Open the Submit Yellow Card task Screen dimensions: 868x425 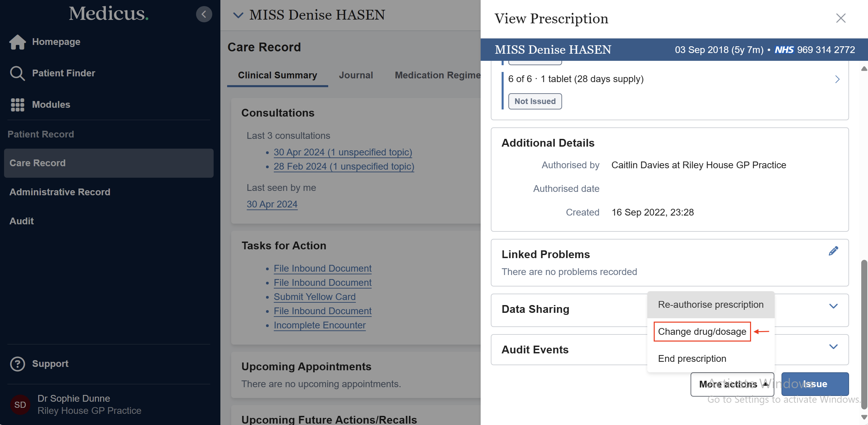[x=314, y=297]
